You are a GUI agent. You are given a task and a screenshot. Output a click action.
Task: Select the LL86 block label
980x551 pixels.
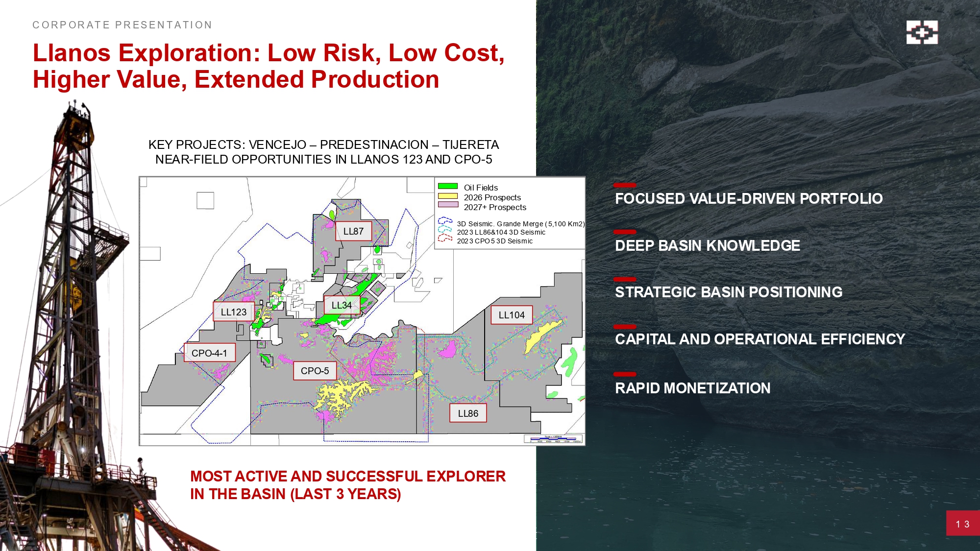(x=468, y=413)
